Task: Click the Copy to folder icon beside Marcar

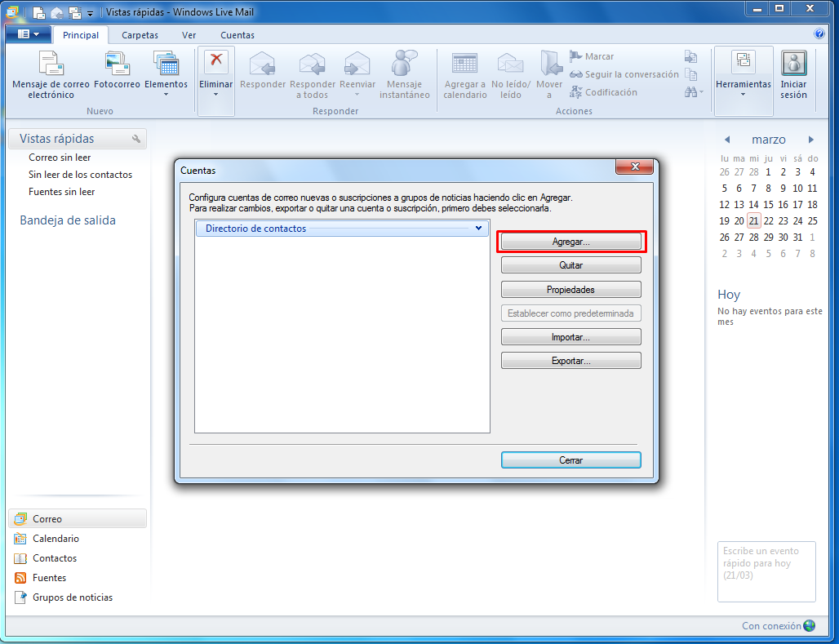Action: click(x=690, y=56)
